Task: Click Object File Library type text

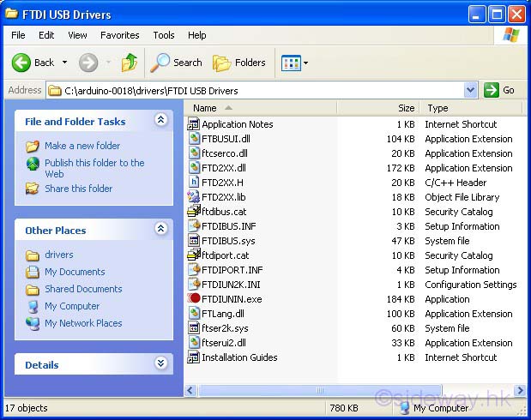Action: 462,197
